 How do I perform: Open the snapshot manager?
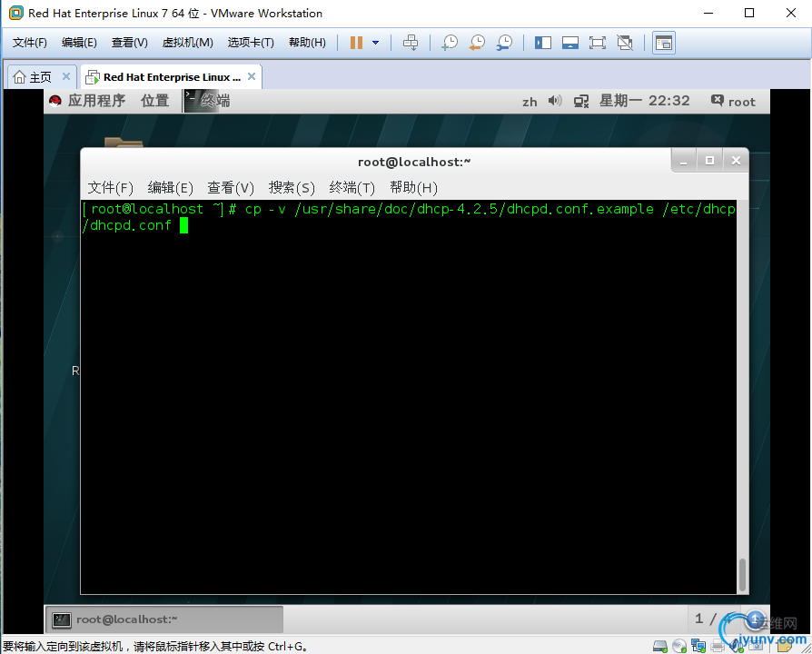(x=504, y=43)
